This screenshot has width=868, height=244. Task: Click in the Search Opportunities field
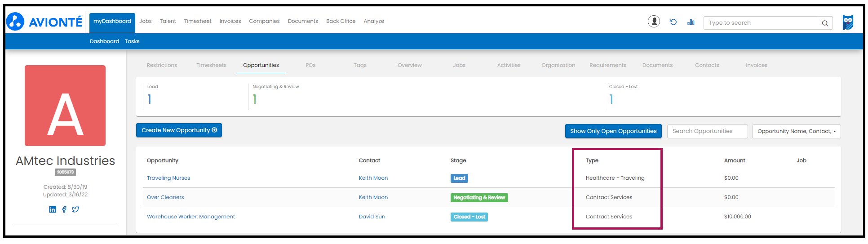[x=707, y=131]
